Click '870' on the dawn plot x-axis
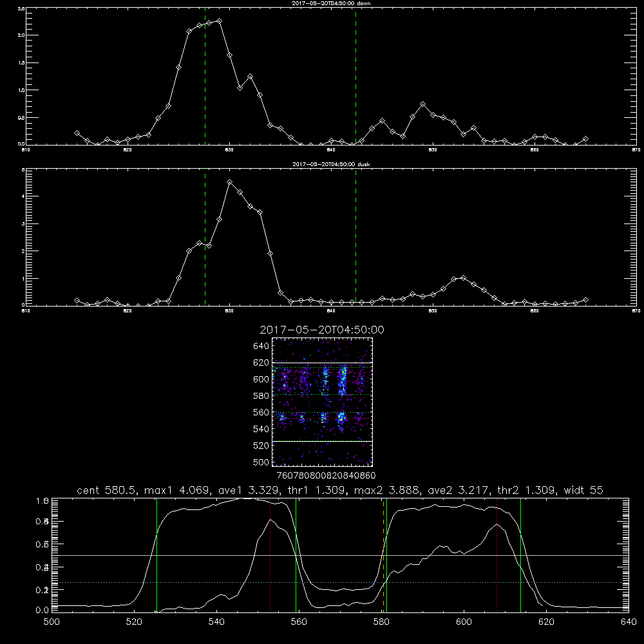644x644 pixels. coord(636,150)
